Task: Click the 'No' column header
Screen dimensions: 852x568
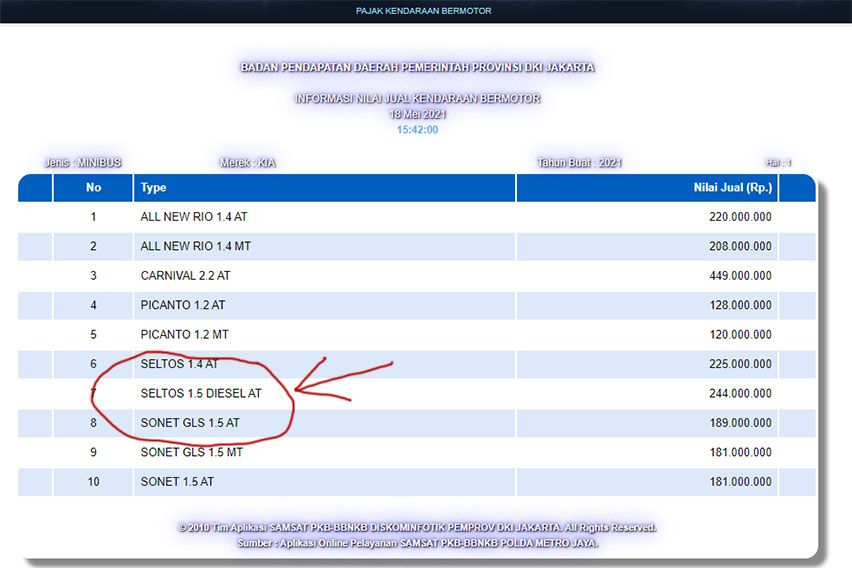Action: click(93, 188)
